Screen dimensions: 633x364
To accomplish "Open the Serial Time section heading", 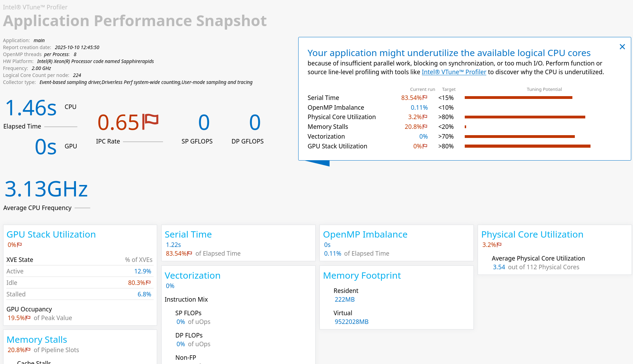I will coord(188,234).
